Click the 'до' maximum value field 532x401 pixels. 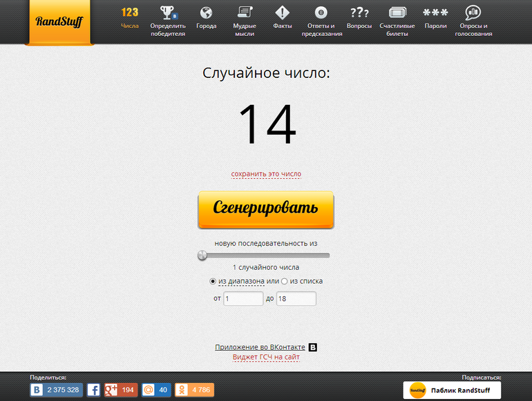(x=296, y=299)
